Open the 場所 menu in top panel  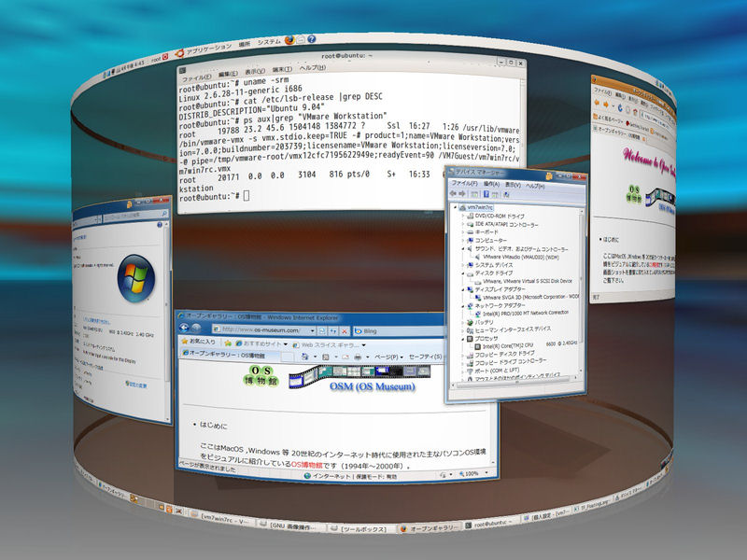(x=245, y=44)
